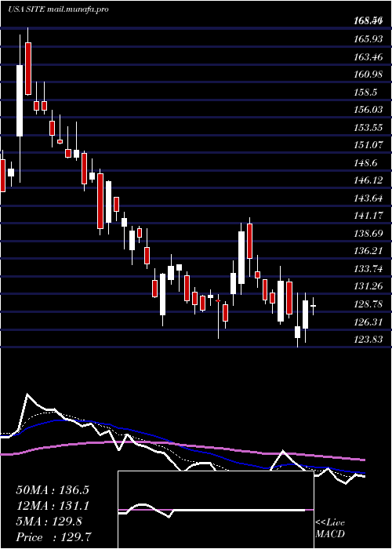Click inside the MACD inset chart box

[216, 510]
